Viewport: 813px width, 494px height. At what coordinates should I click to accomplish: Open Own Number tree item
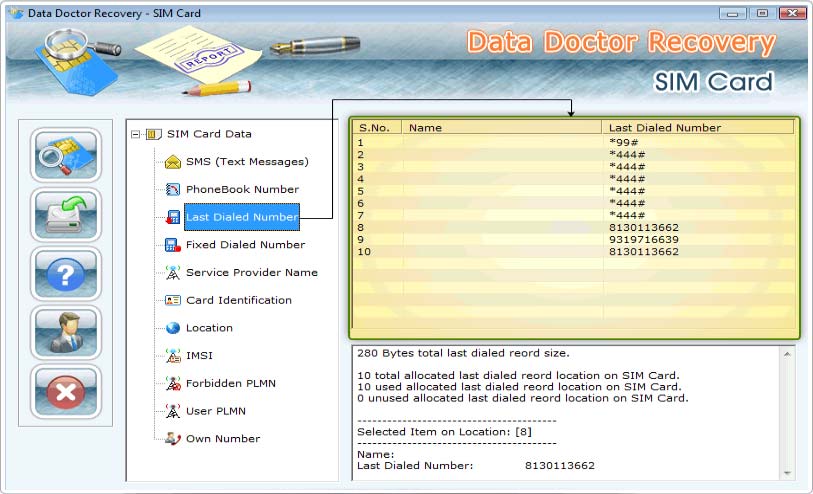pos(223,439)
